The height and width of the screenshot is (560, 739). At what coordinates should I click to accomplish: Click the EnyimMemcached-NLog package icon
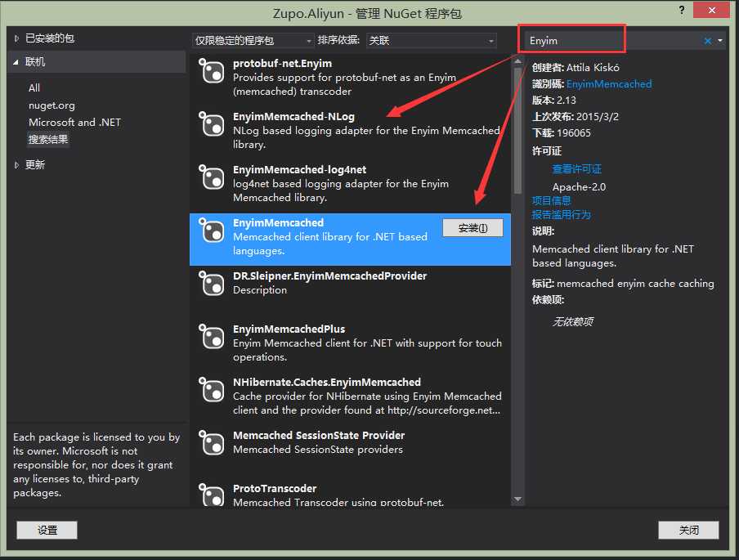point(211,124)
